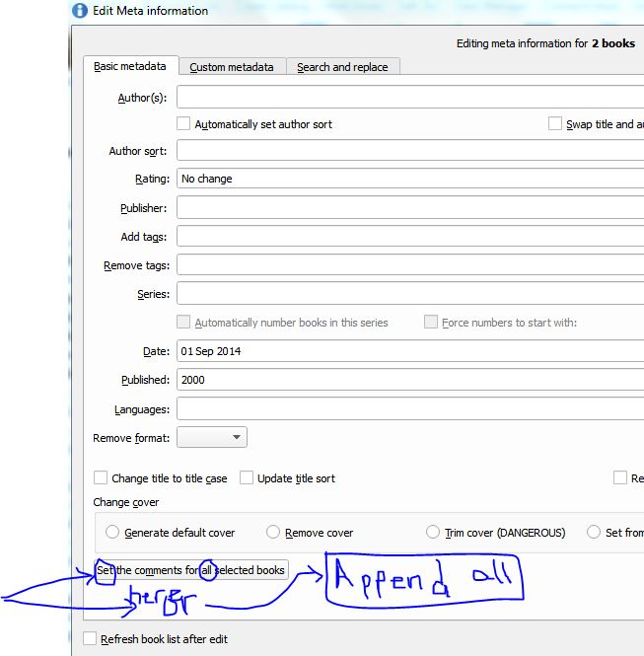The width and height of the screenshot is (644, 656).
Task: Click the Series combo box
Action: 410,293
